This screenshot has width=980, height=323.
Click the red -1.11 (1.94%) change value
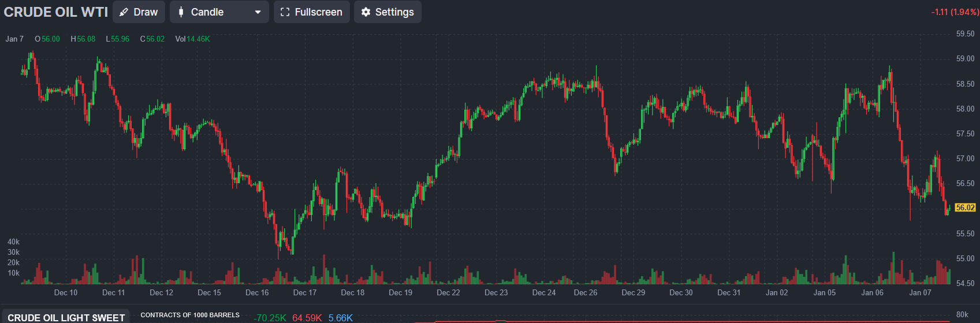pos(955,12)
